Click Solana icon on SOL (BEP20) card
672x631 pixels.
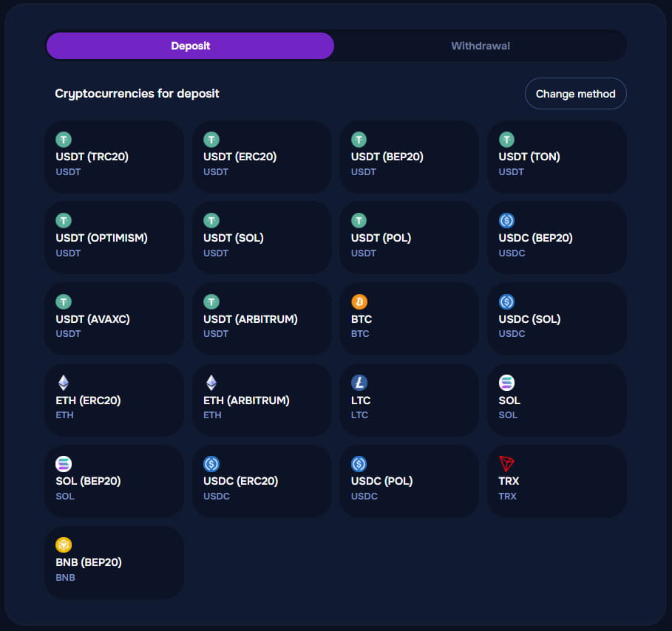64,464
